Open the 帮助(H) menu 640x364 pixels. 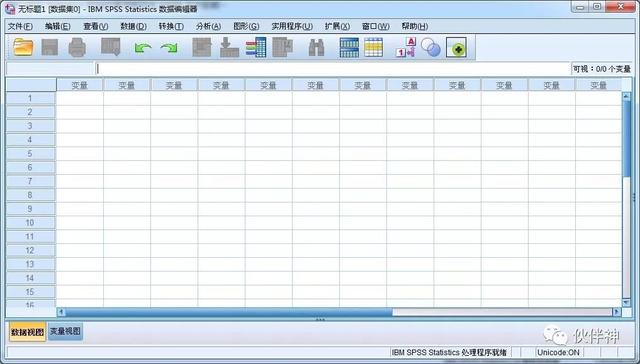tap(415, 26)
